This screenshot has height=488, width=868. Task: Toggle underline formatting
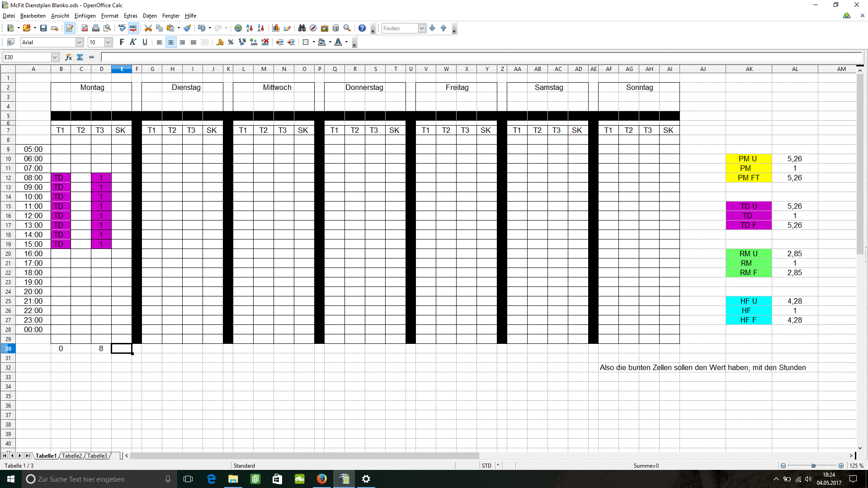pos(145,42)
